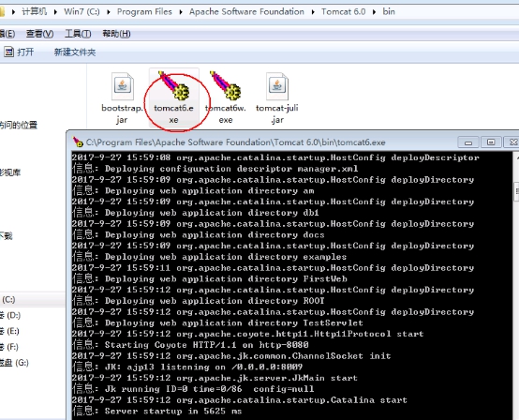Image resolution: width=519 pixels, height=420 pixels.
Task: Open the 帮助(H) menu
Action: 116,34
